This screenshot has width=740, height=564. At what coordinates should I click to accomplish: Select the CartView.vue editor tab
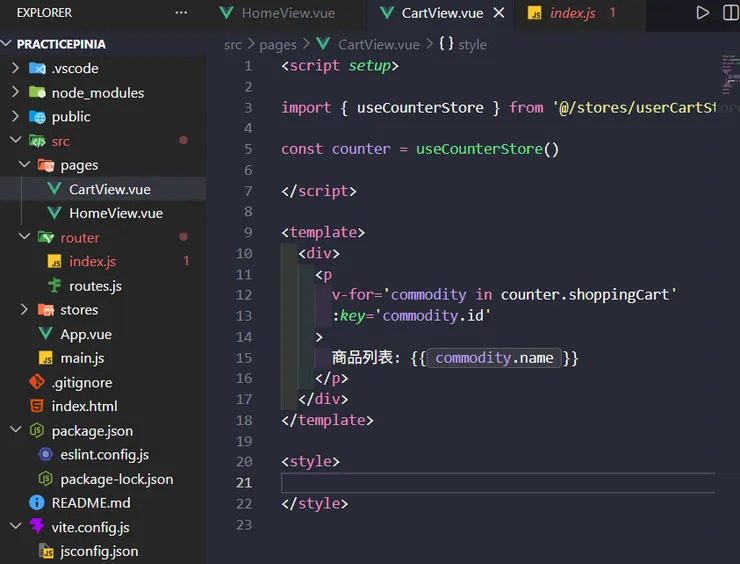tap(442, 13)
